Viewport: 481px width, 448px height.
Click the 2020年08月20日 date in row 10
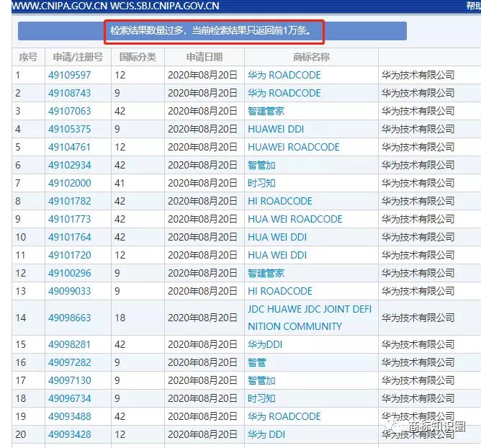coord(202,237)
